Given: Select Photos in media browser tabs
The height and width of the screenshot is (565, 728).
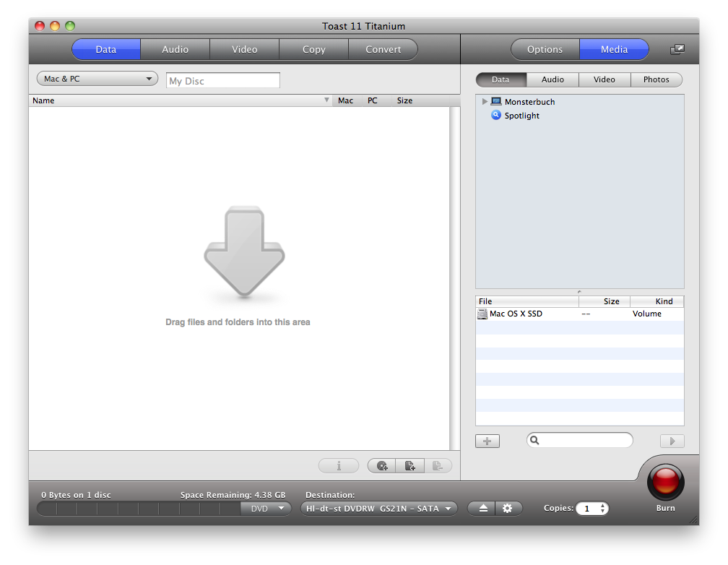Looking at the screenshot, I should click(x=656, y=79).
